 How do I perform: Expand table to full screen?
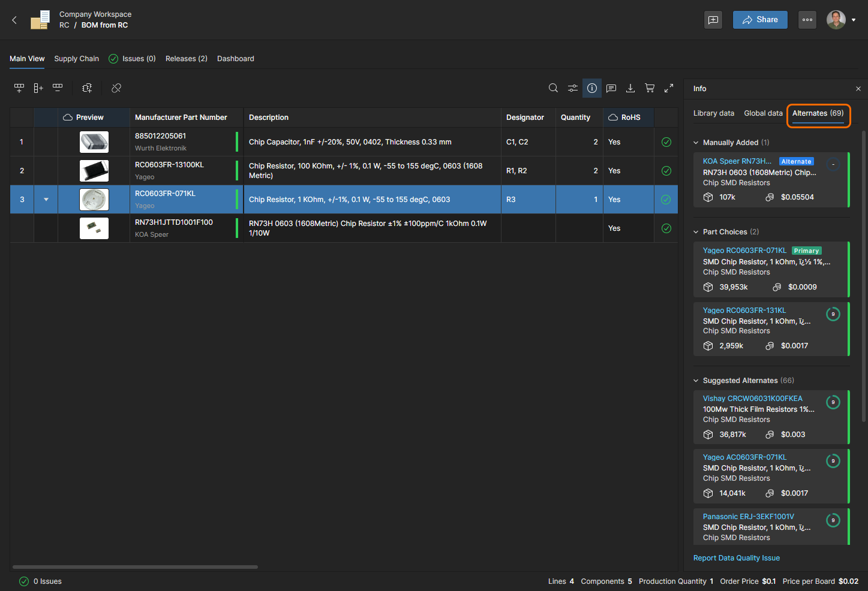[x=669, y=88]
